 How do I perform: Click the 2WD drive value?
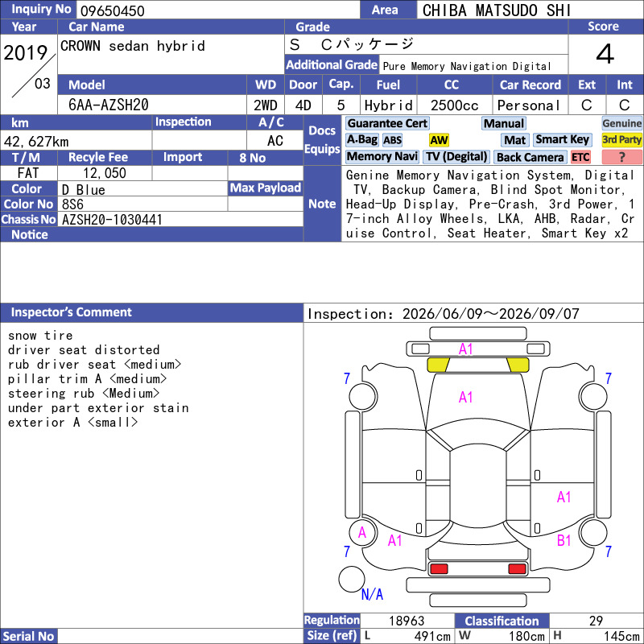point(266,105)
